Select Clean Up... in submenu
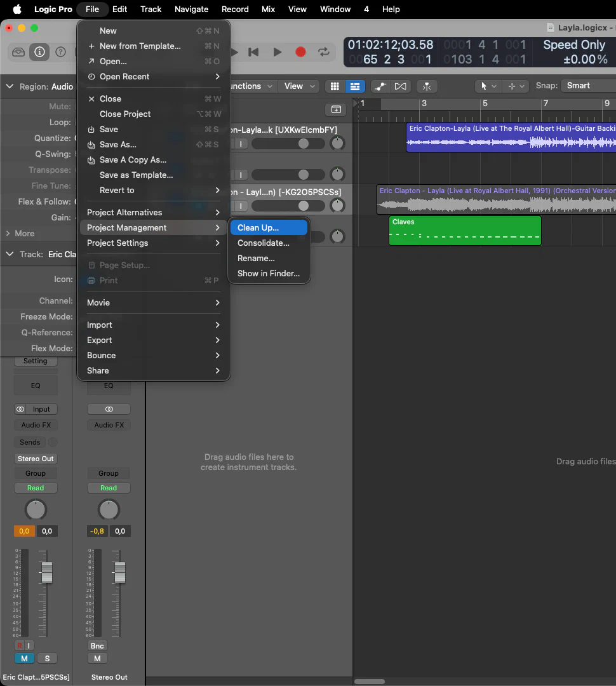Viewport: 616px width, 686px height. click(x=269, y=227)
